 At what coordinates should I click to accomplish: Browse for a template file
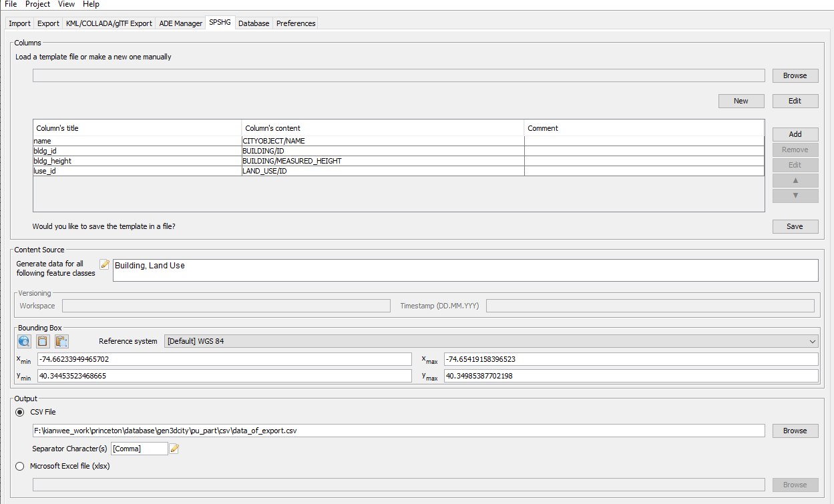(795, 75)
